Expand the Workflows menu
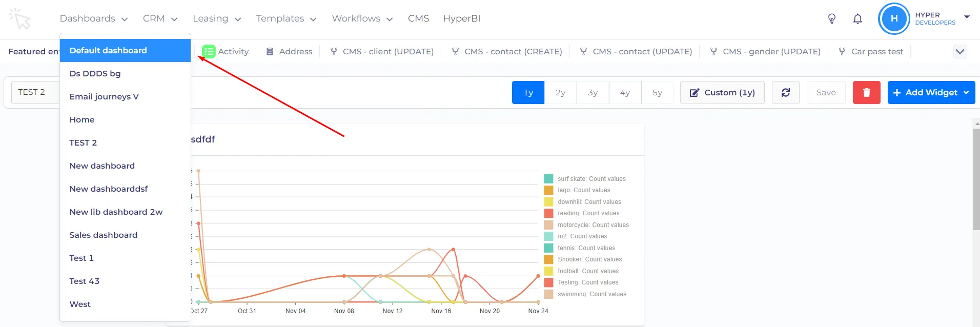Viewport: 980px width, 327px height. 362,18
